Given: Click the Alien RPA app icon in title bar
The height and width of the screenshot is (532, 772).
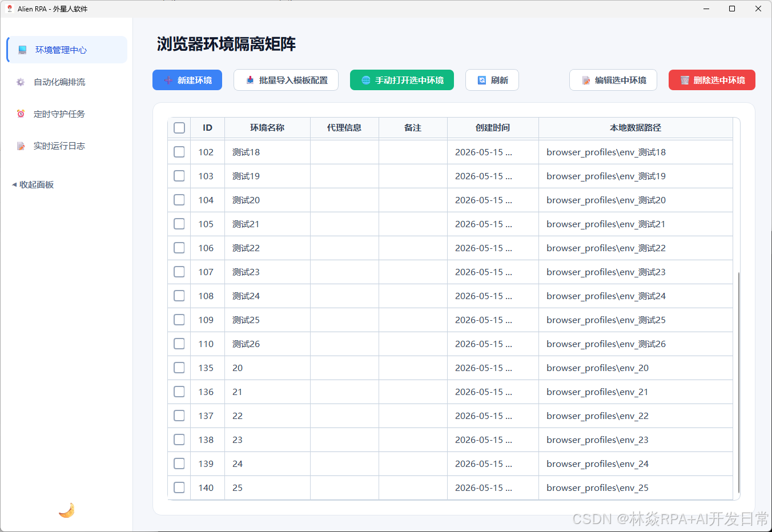Looking at the screenshot, I should click(x=9, y=9).
